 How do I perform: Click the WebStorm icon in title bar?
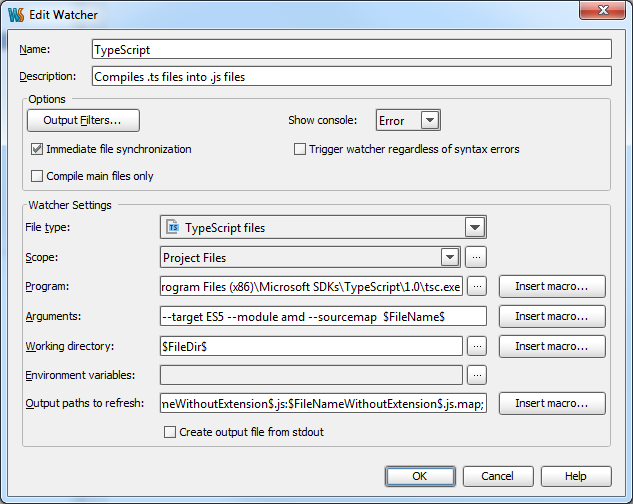point(16,15)
